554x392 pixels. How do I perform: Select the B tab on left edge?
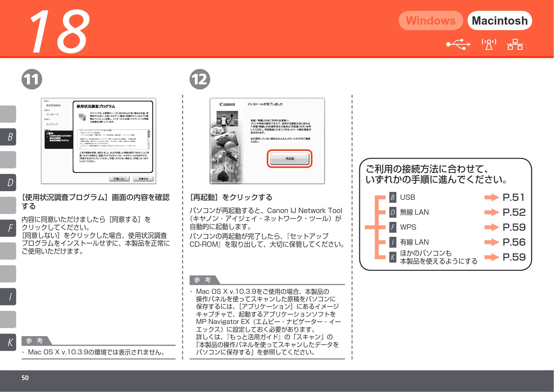pos(8,137)
